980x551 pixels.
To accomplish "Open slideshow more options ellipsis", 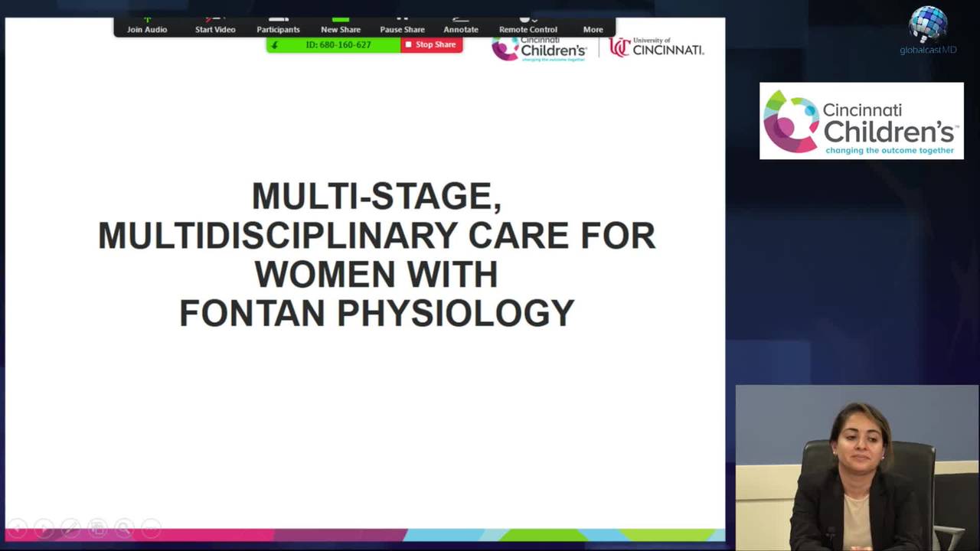I will [151, 528].
